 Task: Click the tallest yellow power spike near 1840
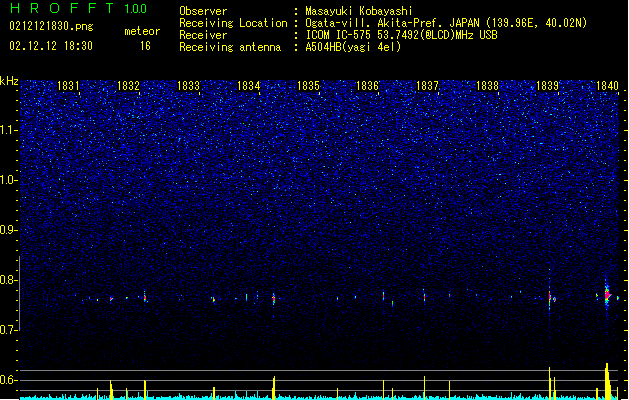tap(607, 381)
